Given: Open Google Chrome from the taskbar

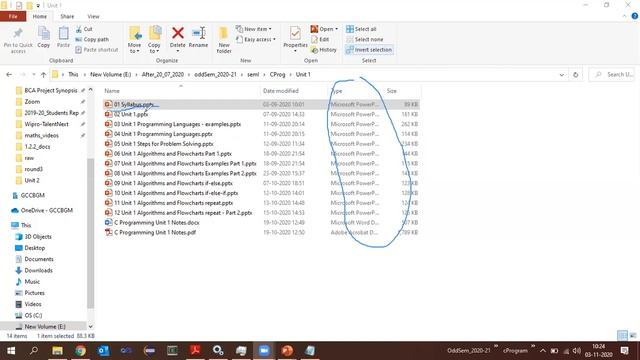Looking at the screenshot, I should [80, 351].
